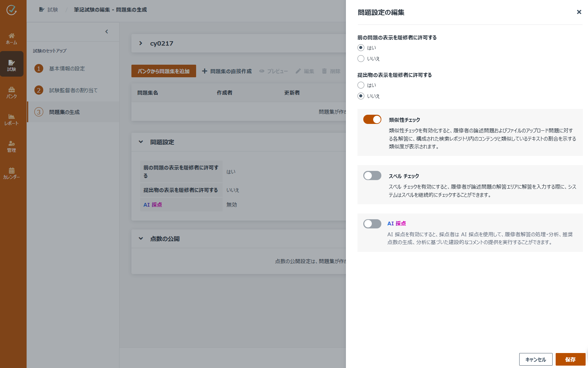
Task: Save settings with the 保存 button
Action: (570, 359)
